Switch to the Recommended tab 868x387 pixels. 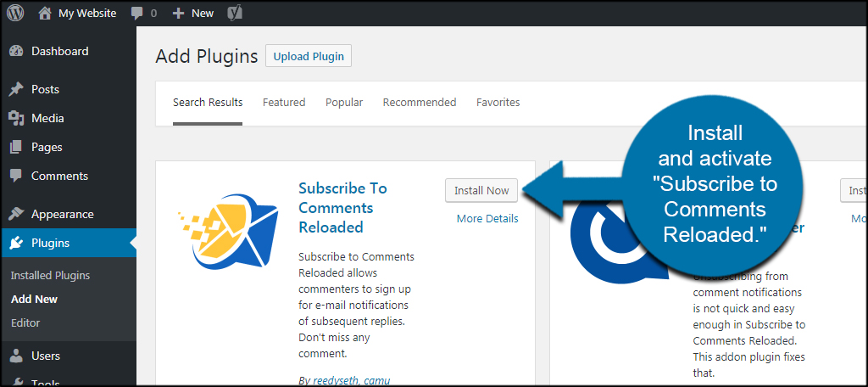point(420,103)
